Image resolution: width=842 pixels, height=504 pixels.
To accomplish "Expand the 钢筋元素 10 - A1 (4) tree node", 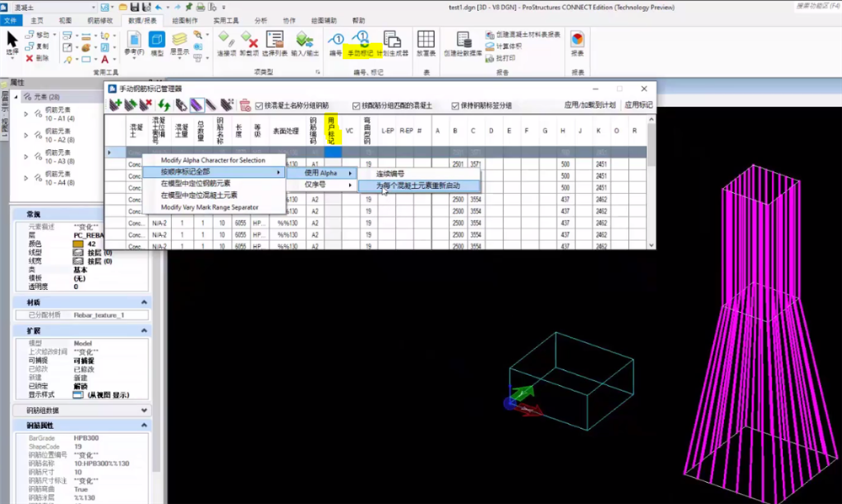I will point(26,114).
